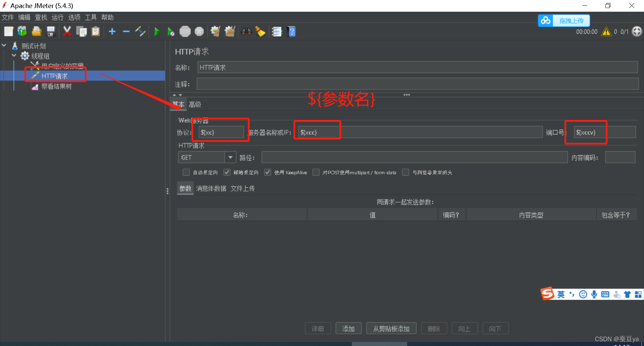Click the Sogou input method logo
This screenshot has width=644, height=346.
(x=547, y=294)
